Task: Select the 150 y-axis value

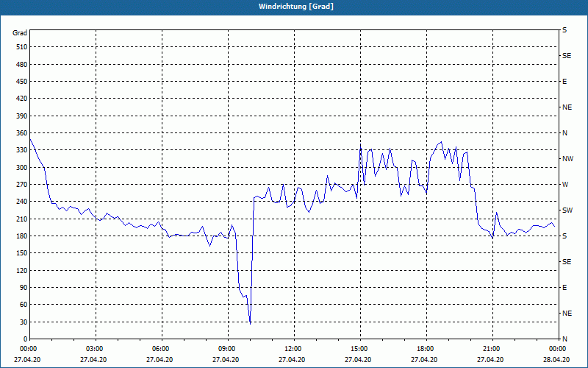Action: click(x=22, y=253)
